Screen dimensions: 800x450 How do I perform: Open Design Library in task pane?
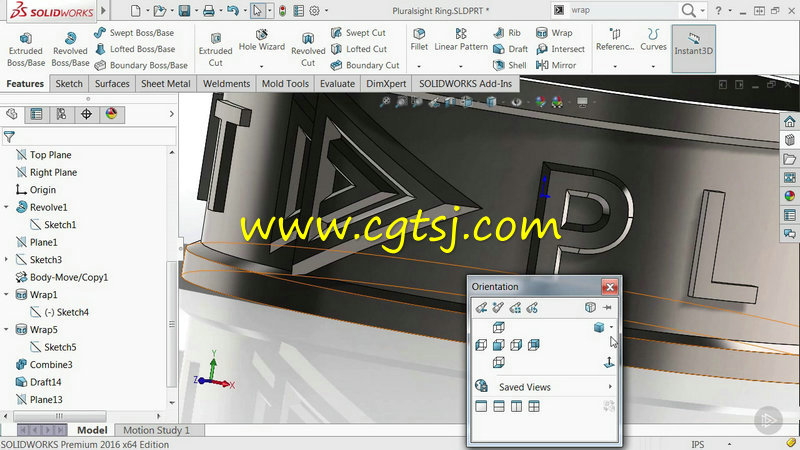(790, 140)
